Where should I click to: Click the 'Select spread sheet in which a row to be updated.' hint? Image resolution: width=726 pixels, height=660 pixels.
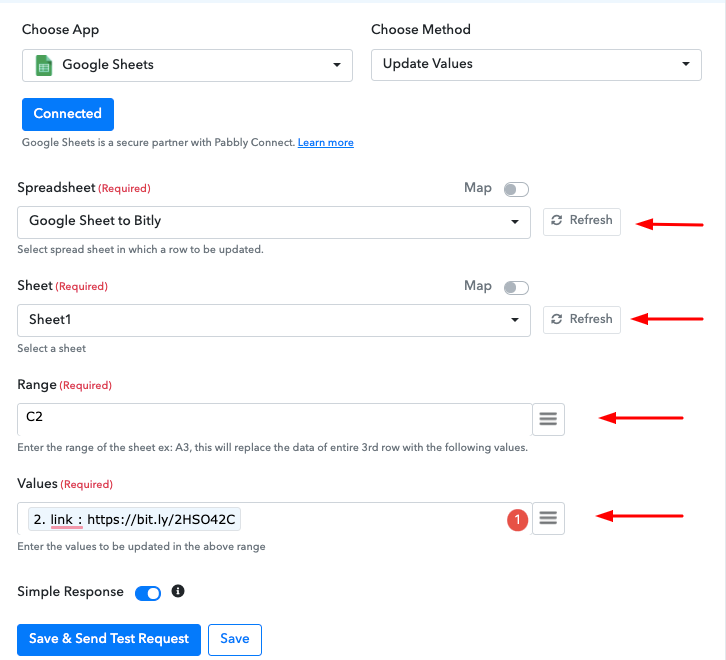140,250
